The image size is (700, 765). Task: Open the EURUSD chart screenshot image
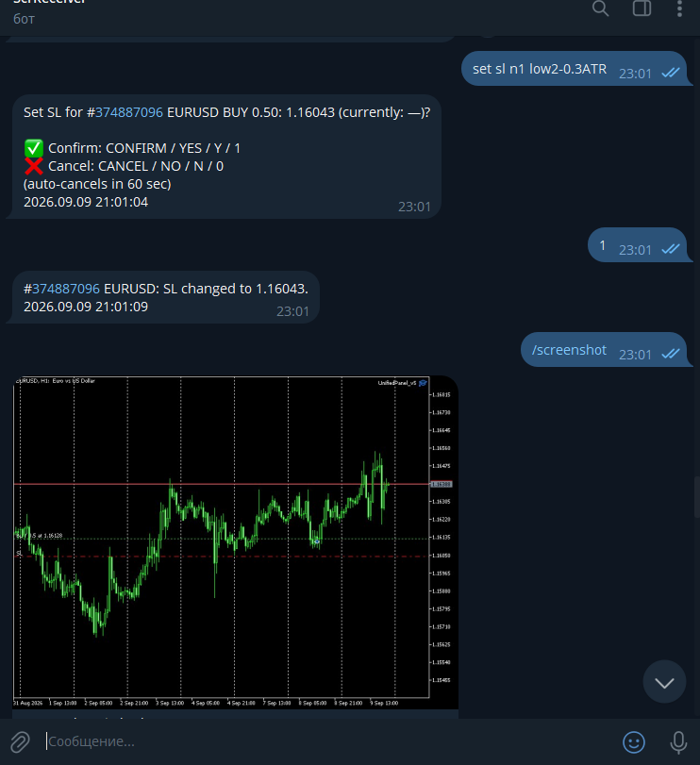pos(235,542)
